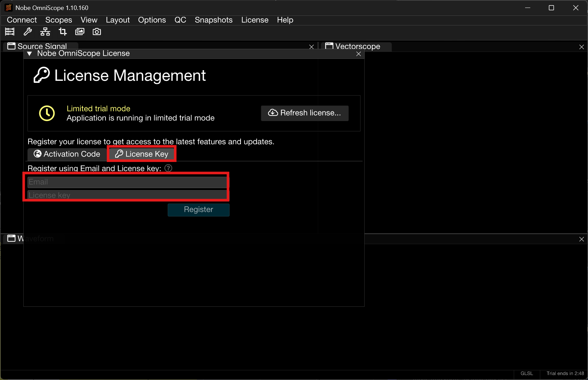This screenshot has height=380, width=588.
Task: Open the Snapshots menu
Action: [x=214, y=20]
